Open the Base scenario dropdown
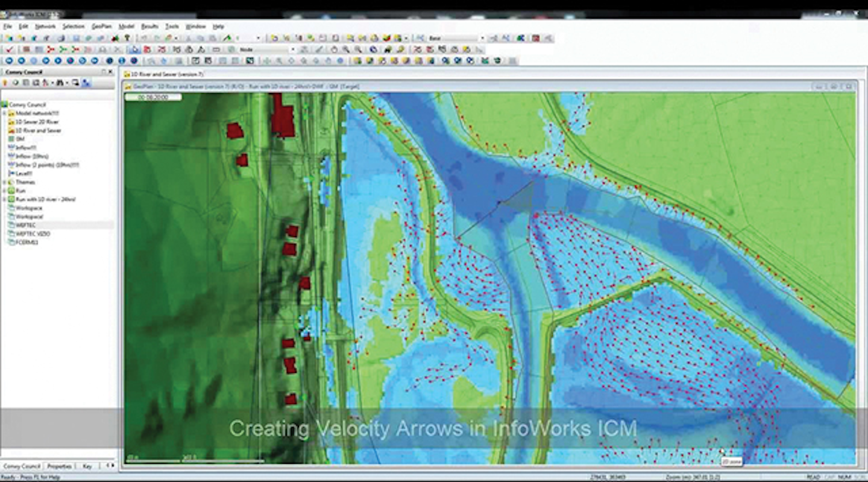The width and height of the screenshot is (868, 482). [x=482, y=38]
